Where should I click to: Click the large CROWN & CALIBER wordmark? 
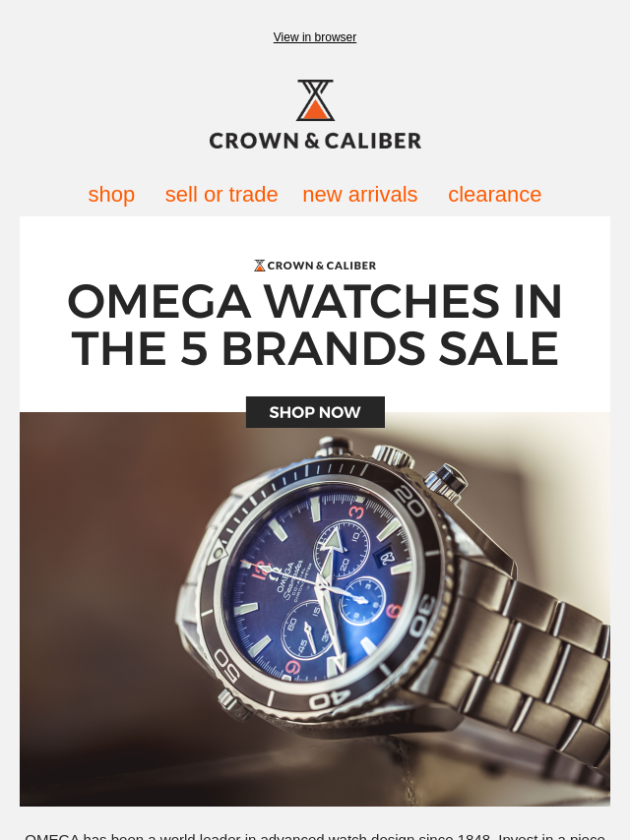[x=315, y=141]
